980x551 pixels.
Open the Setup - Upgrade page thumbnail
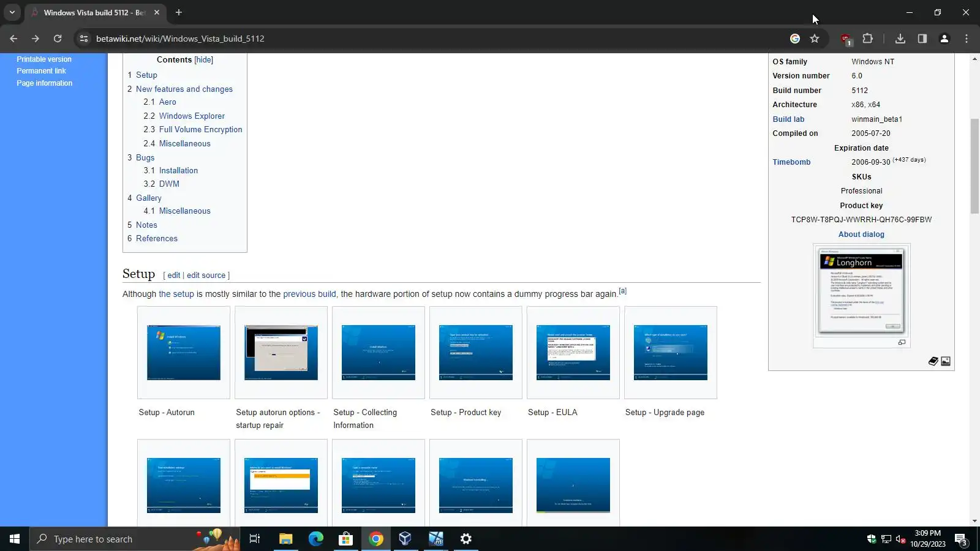671,353
